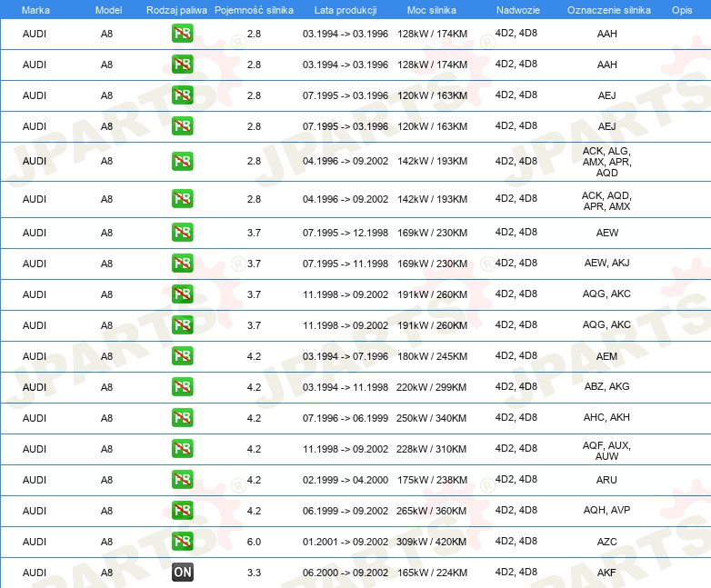Select the production dates 03.1994 -> 11.1998
This screenshot has width=711, height=588.
coord(345,387)
